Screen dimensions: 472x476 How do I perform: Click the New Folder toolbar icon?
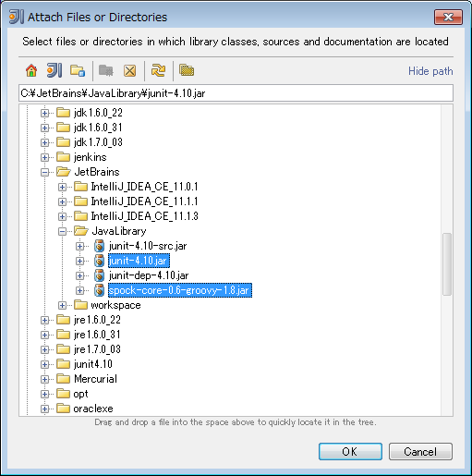[106, 70]
